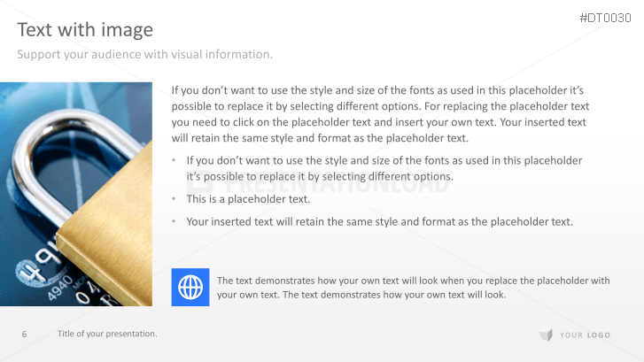
Task: Select the first bullet about font style
Action: coord(384,168)
